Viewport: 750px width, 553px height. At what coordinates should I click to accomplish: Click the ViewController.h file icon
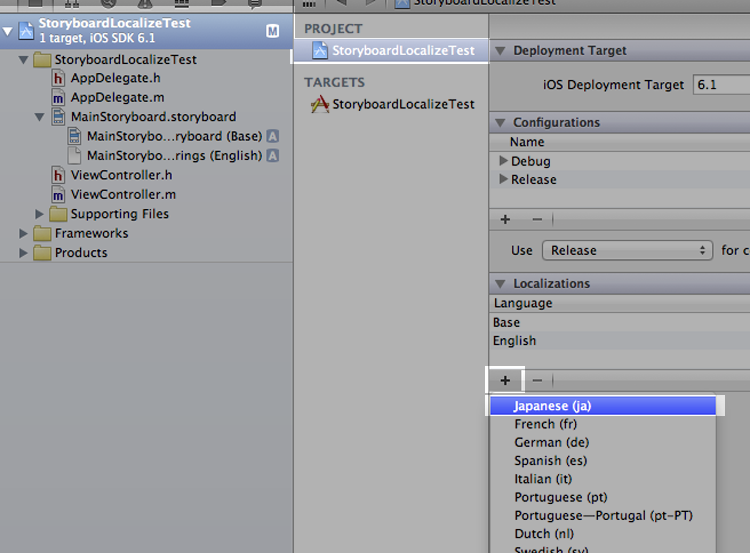point(58,175)
